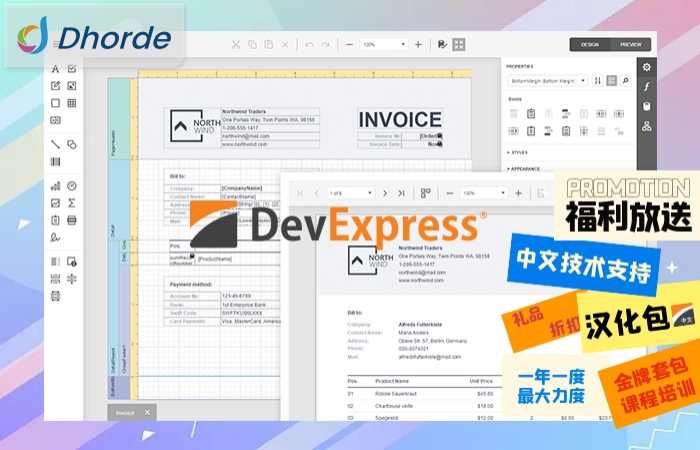Toggle categorized view of properties
This screenshot has width=700, height=450.
(612, 80)
